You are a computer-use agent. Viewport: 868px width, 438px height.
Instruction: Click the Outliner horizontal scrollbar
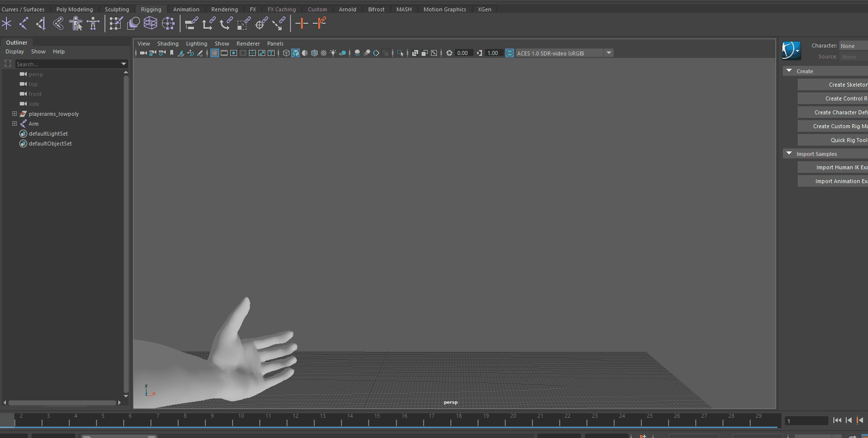click(x=62, y=403)
